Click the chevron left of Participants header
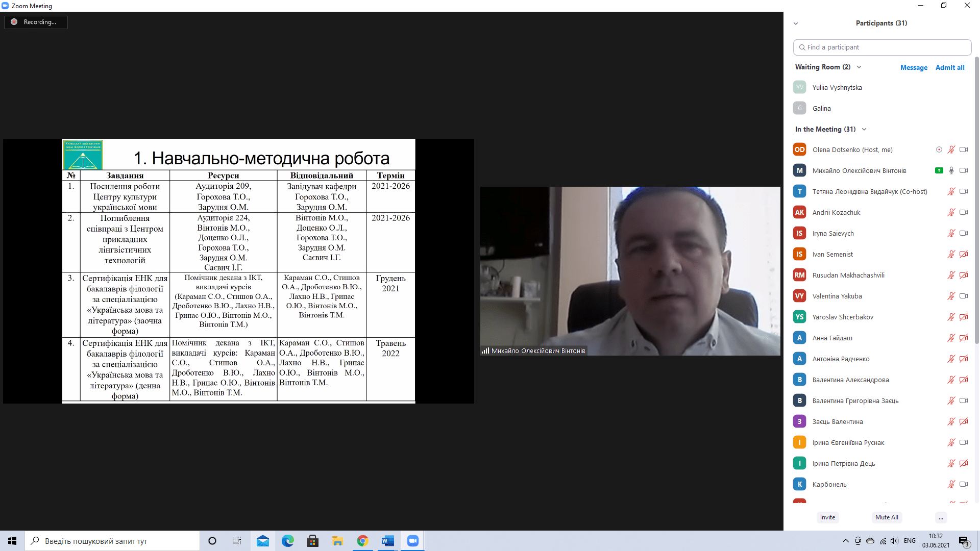 pyautogui.click(x=796, y=23)
